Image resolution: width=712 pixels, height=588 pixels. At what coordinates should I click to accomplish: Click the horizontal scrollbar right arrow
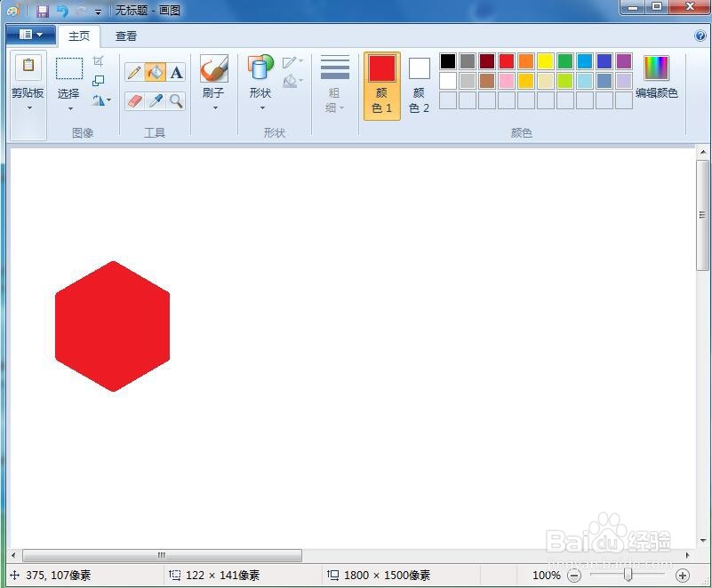click(687, 555)
